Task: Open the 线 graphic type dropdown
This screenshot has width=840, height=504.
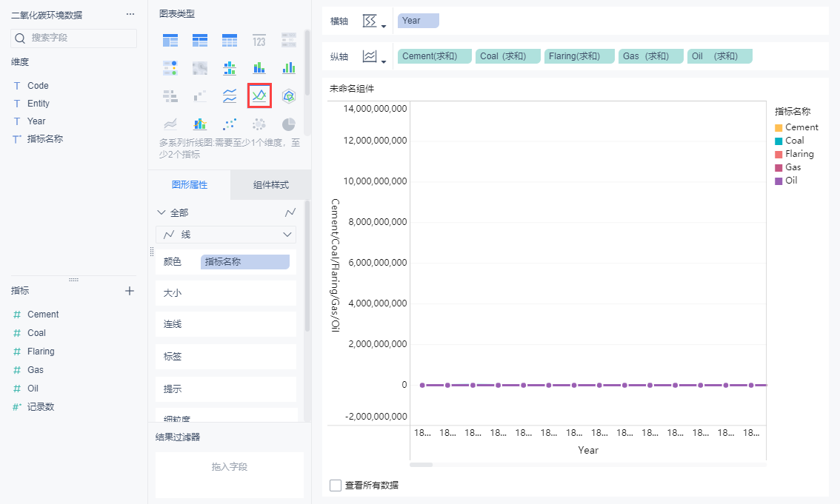Action: point(225,235)
